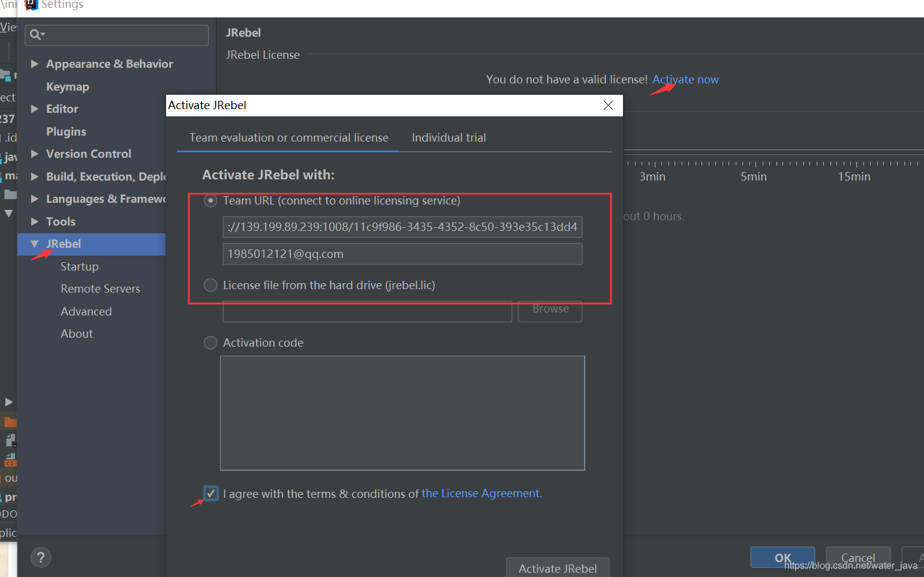
Task: Open JRebel About page
Action: click(x=76, y=333)
